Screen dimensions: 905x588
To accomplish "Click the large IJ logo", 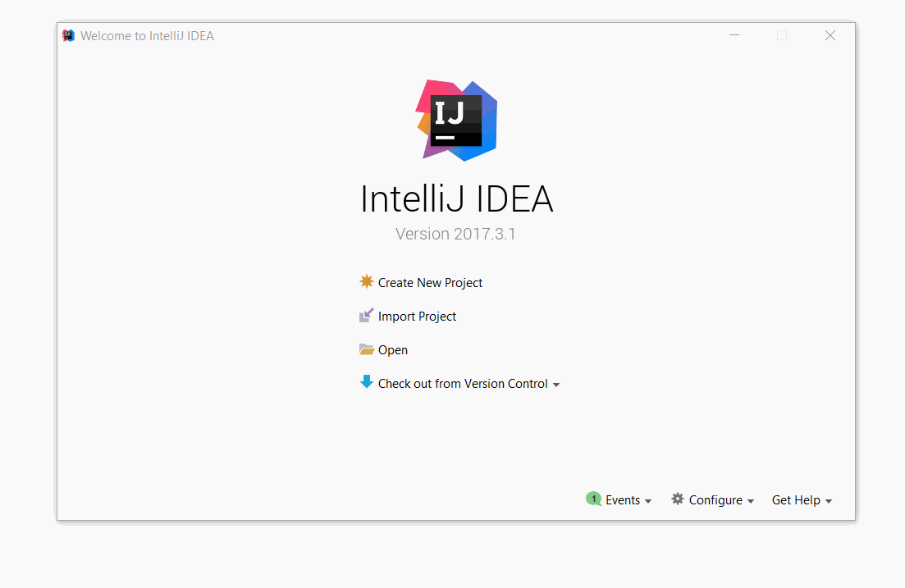I will [x=456, y=120].
